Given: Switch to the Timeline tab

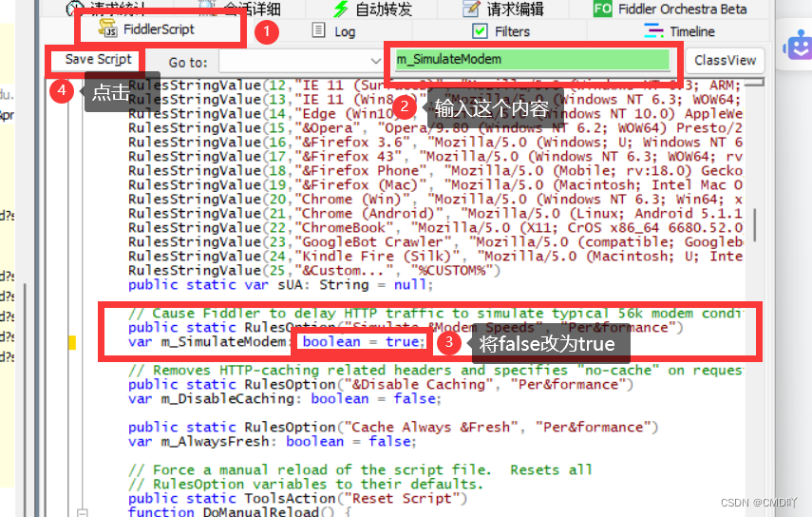Looking at the screenshot, I should pos(679,31).
